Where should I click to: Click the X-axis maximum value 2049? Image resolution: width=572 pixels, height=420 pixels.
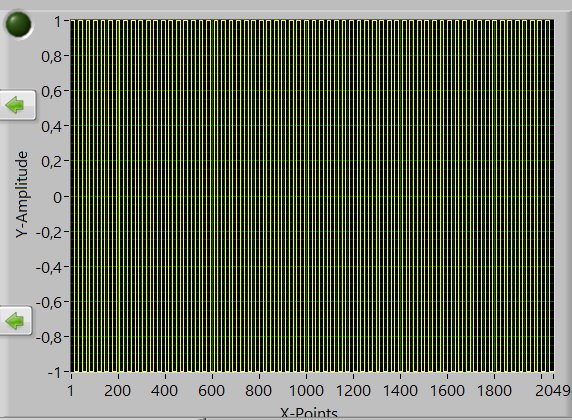pos(552,391)
